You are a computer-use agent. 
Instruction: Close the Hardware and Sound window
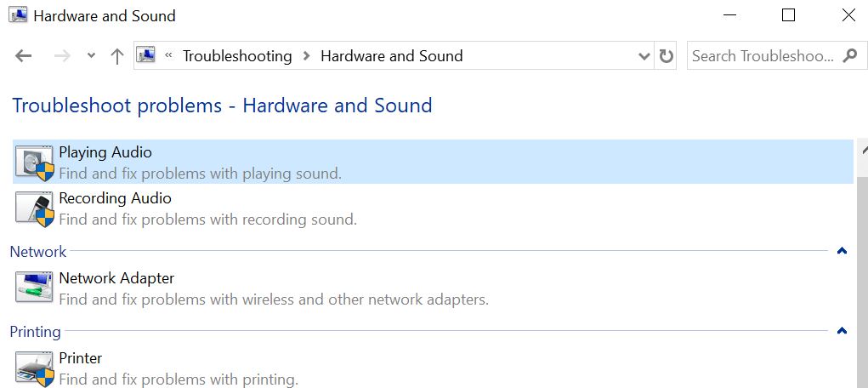tap(848, 15)
